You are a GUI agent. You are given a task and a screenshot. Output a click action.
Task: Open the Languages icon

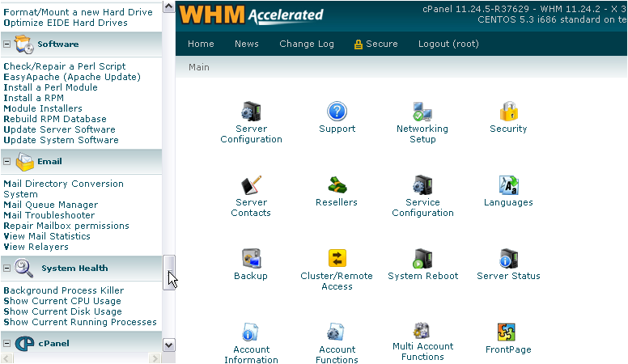tap(509, 185)
